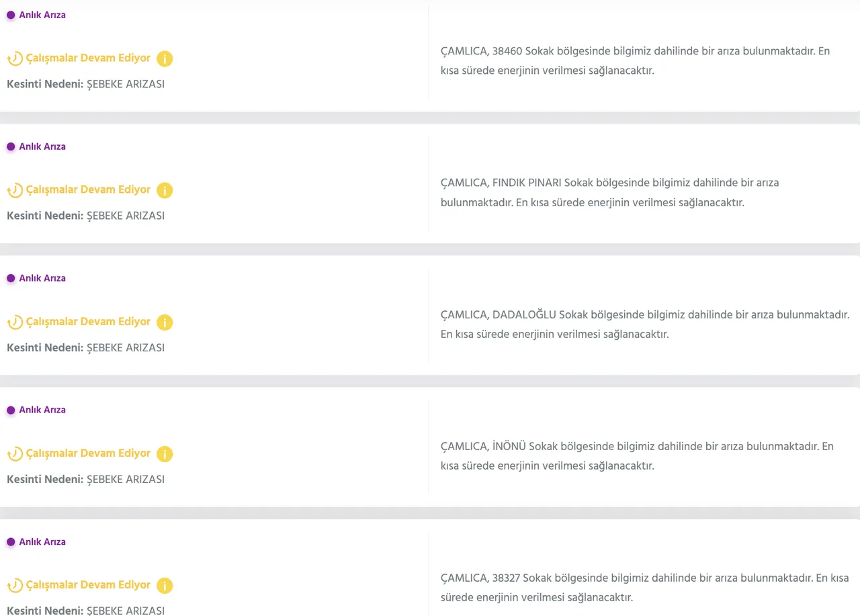Click "Çalışmalar Devam Ediyor" in FINDIK PINARI card
860x616 pixels.
pyautogui.click(x=88, y=189)
